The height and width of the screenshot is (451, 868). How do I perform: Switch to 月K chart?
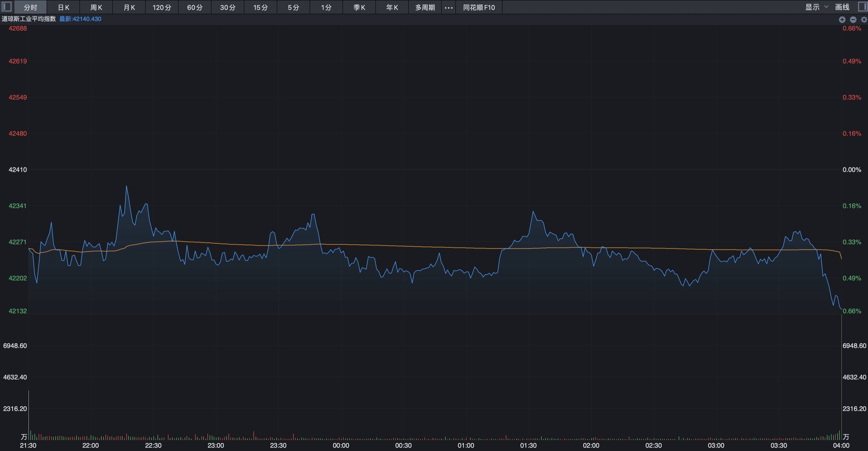tap(129, 7)
